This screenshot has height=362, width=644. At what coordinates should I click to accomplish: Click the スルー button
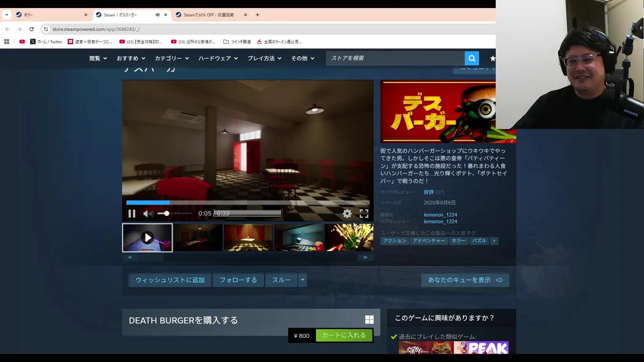pyautogui.click(x=281, y=280)
